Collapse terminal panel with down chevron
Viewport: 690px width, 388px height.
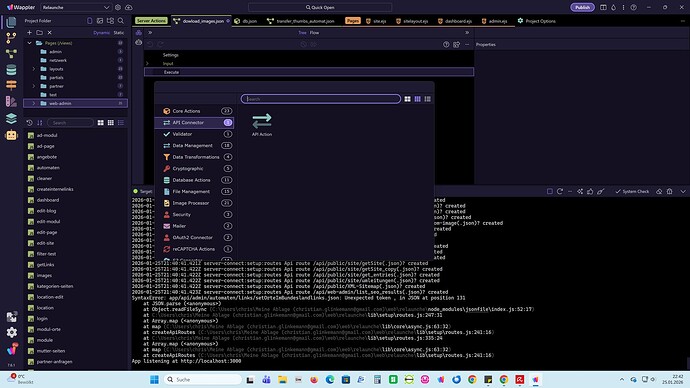click(683, 191)
